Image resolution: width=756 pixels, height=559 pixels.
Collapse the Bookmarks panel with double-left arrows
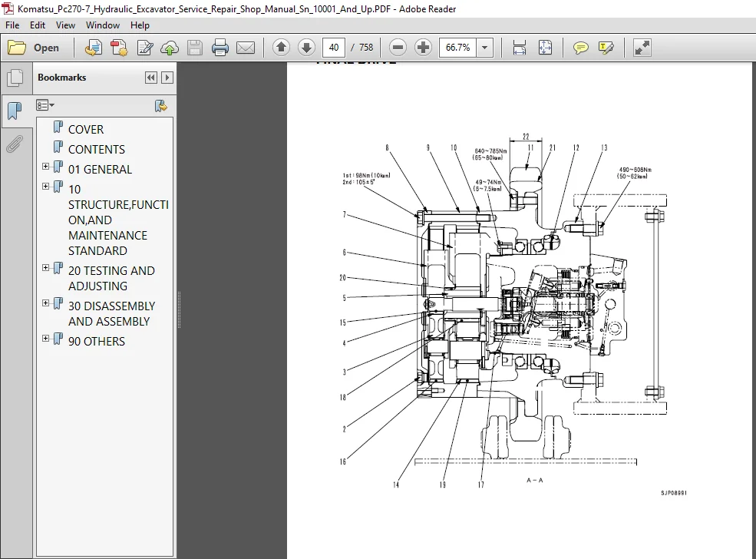[151, 78]
